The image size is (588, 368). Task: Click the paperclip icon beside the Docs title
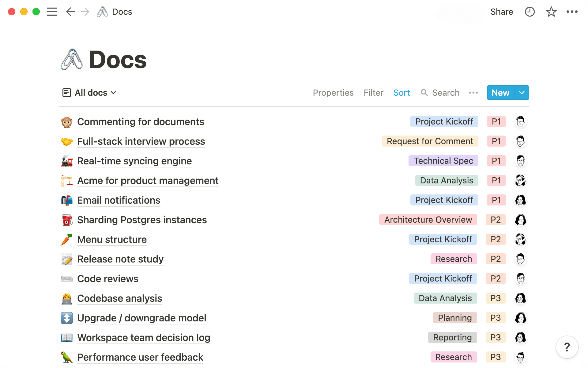coord(72,59)
